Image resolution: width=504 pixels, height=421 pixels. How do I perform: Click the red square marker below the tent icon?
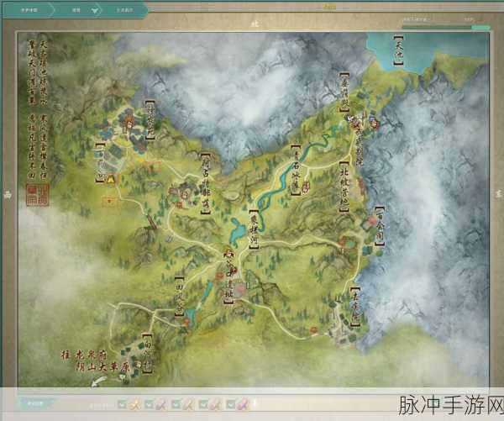tap(109, 202)
